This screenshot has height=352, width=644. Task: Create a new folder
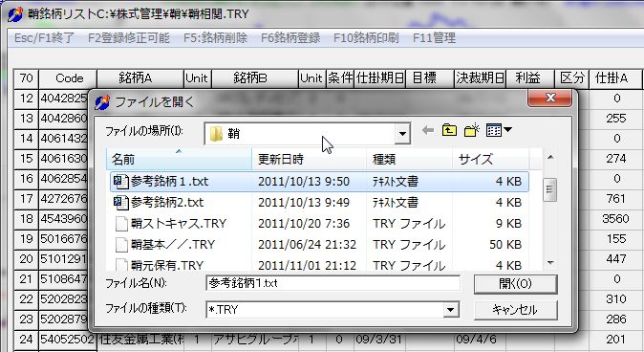coord(472,130)
